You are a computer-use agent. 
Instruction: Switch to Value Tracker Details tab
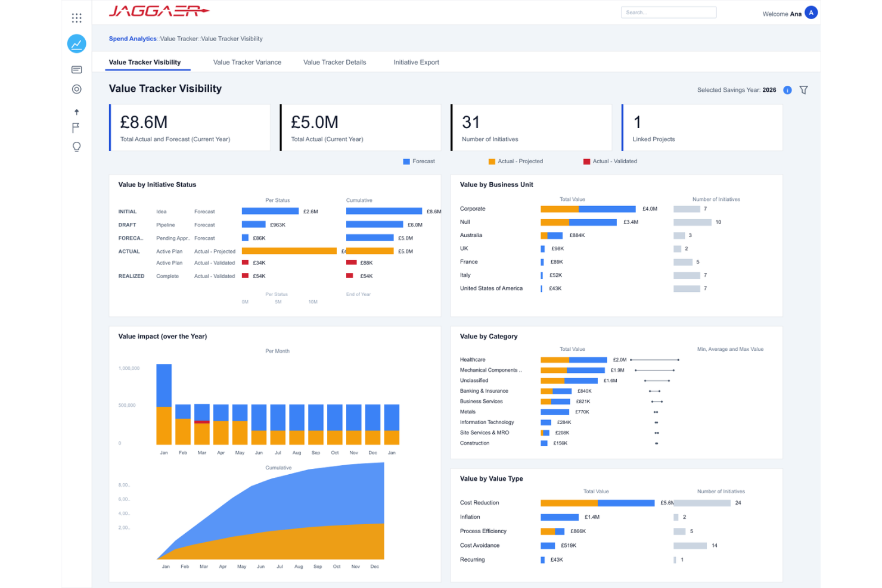(335, 62)
